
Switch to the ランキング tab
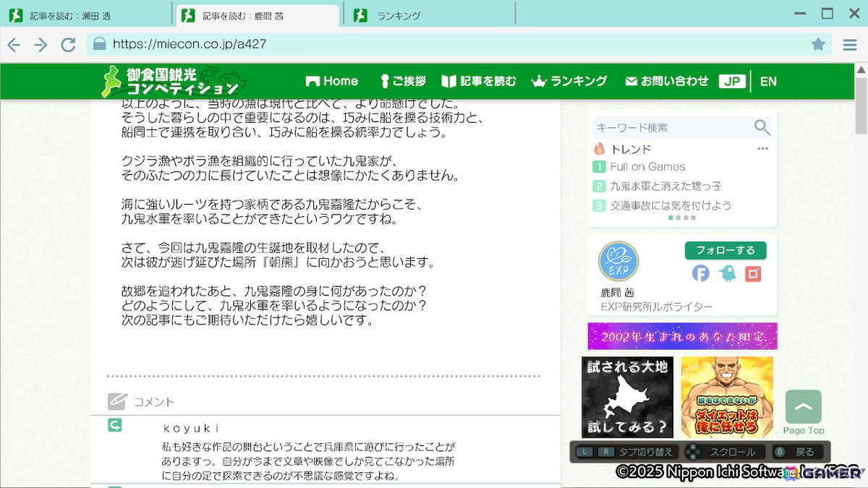click(430, 16)
